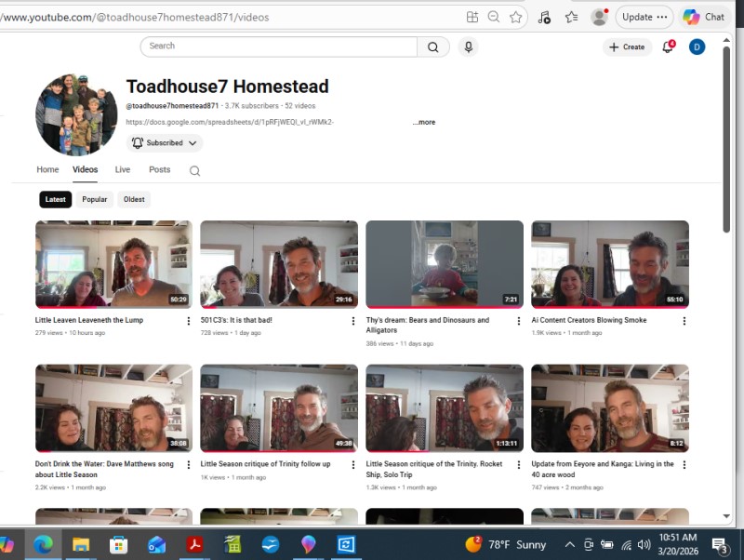Select the Oldest sort filter
The width and height of the screenshot is (744, 560).
pos(134,199)
